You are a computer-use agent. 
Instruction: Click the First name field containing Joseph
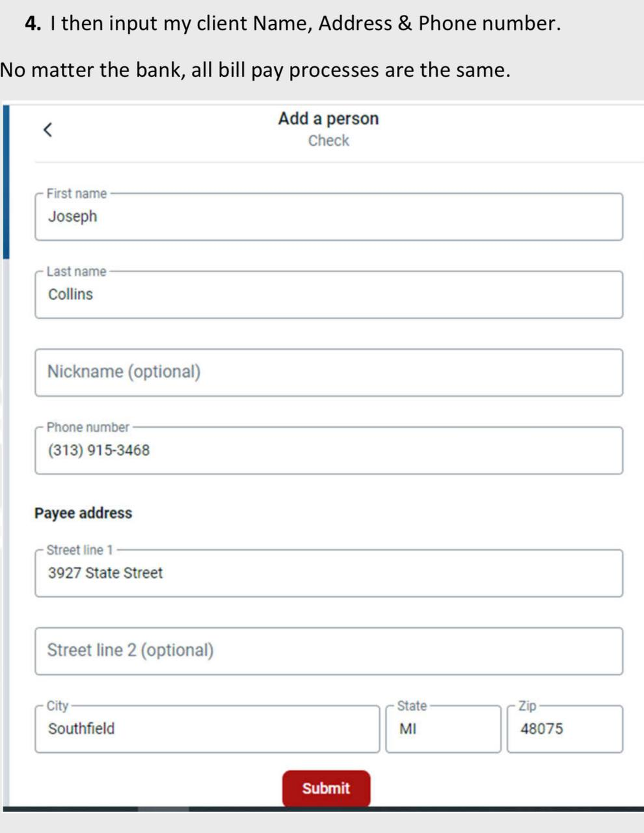tap(329, 217)
